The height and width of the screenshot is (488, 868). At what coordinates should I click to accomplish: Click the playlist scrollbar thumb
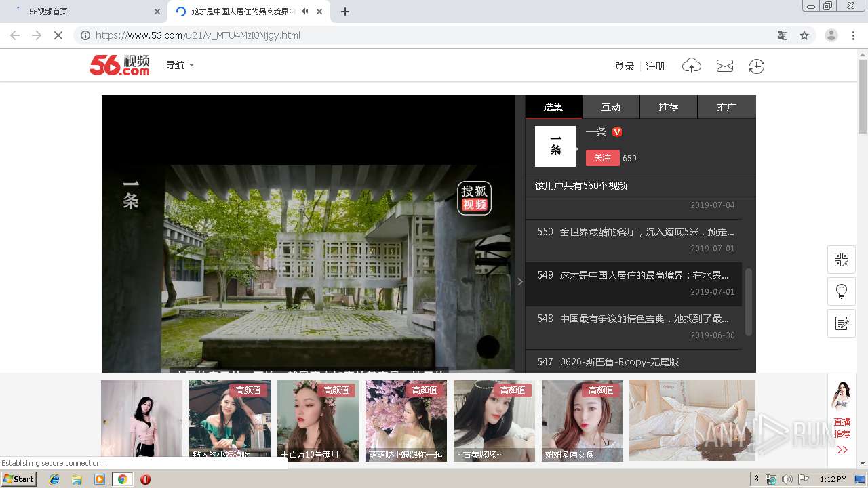pos(749,302)
